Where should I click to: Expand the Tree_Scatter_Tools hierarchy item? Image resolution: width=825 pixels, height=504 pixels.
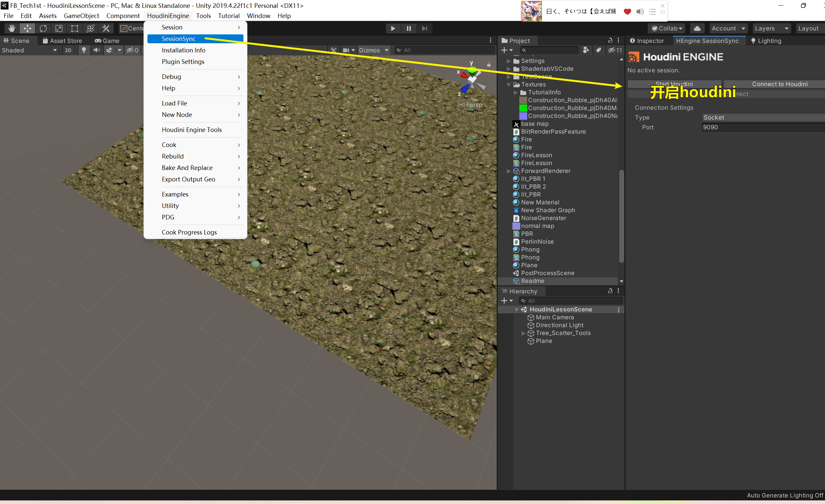tap(523, 333)
